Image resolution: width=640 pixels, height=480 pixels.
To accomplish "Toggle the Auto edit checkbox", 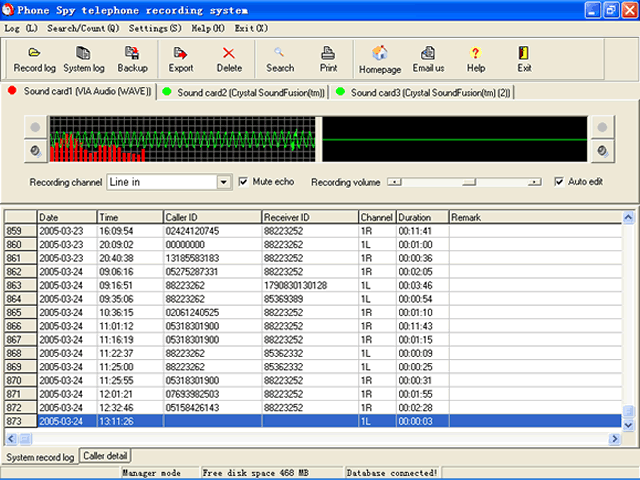I will pyautogui.click(x=559, y=182).
